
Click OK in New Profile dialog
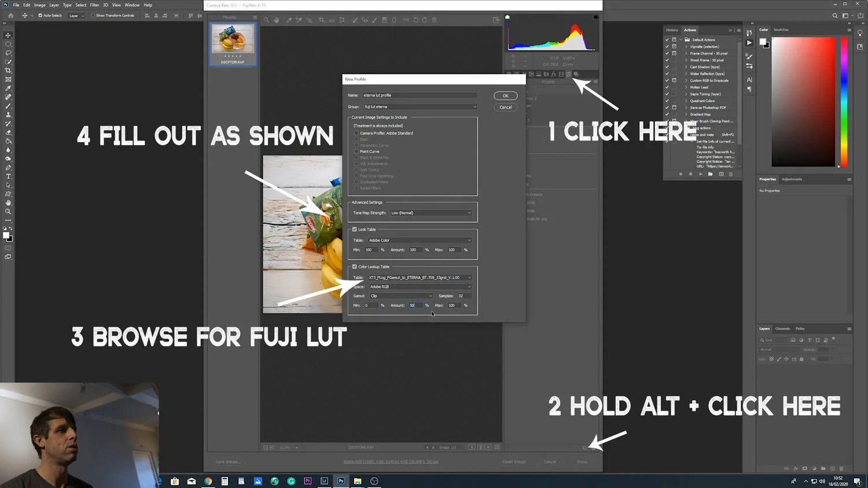[x=505, y=96]
